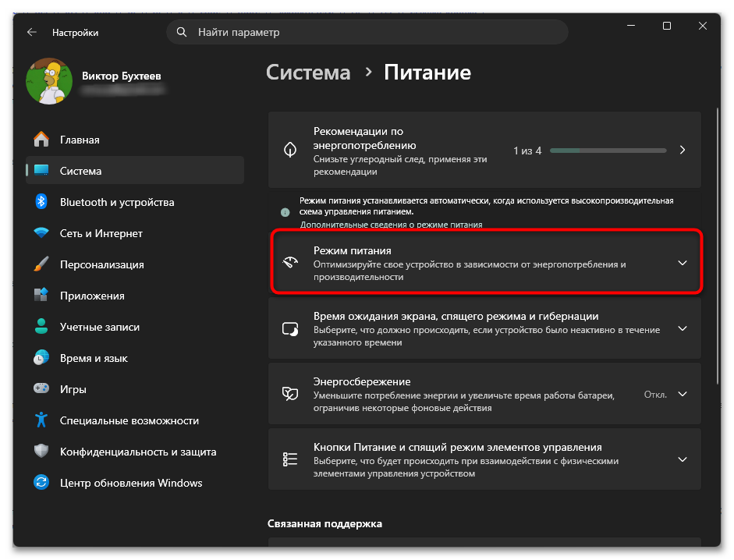Image resolution: width=734 pixels, height=560 pixels.
Task: Open Приложения section
Action: coord(135,296)
